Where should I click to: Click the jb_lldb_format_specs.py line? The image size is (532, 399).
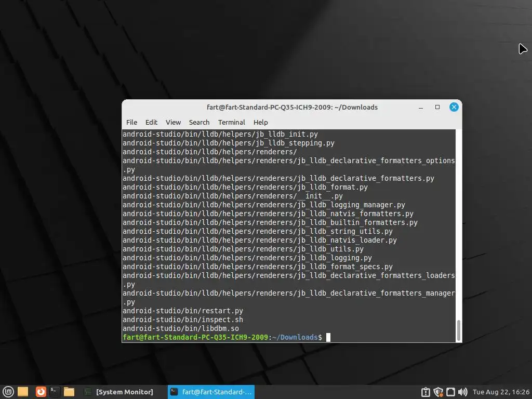tap(258, 267)
